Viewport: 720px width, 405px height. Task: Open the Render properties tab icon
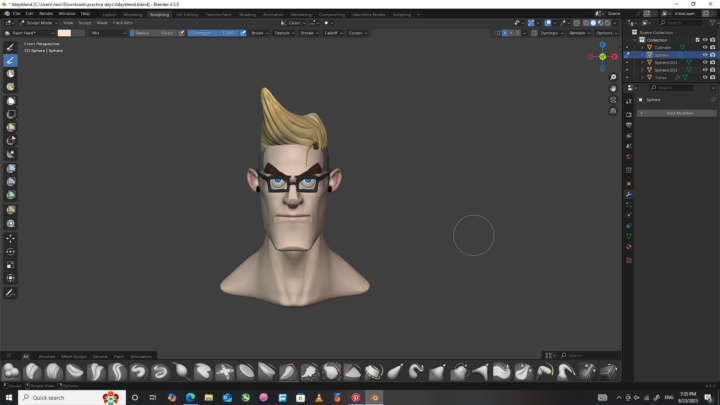click(x=629, y=114)
